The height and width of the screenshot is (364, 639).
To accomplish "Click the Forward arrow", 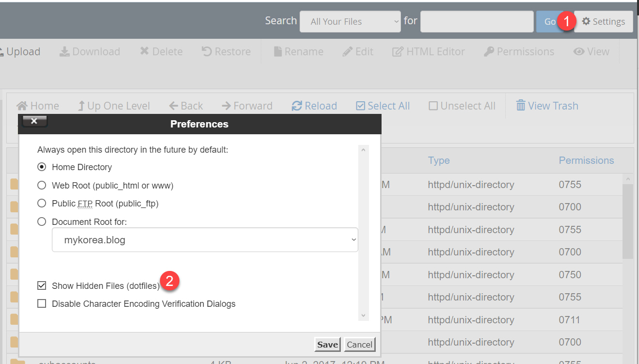I will coord(247,106).
